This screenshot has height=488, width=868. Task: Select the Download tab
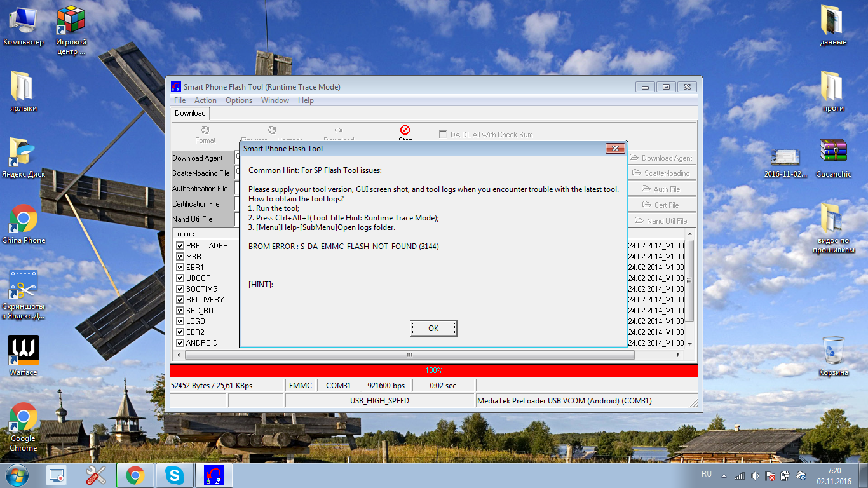coord(190,114)
